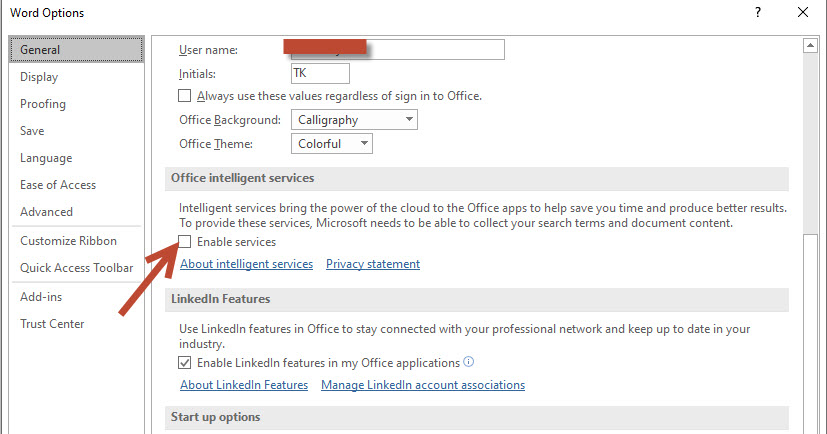The width and height of the screenshot is (827, 434).
Task: Open the About LinkedIn Features link
Action: [x=243, y=385]
